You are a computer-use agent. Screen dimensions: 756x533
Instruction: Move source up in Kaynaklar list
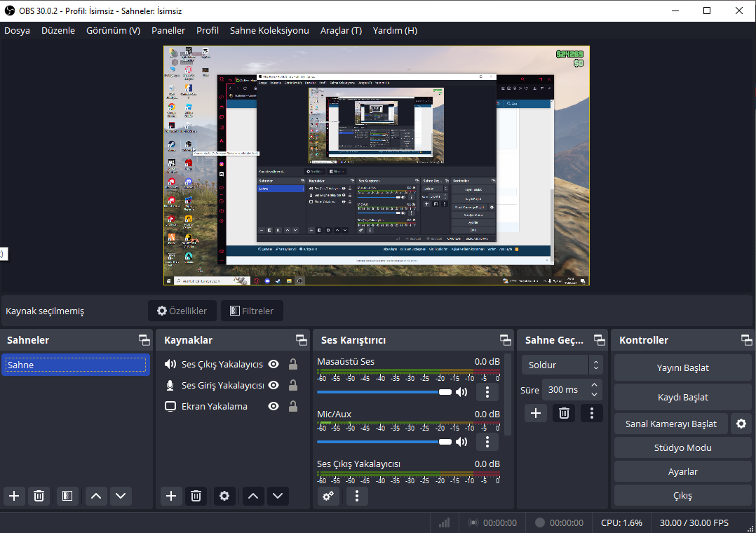253,496
